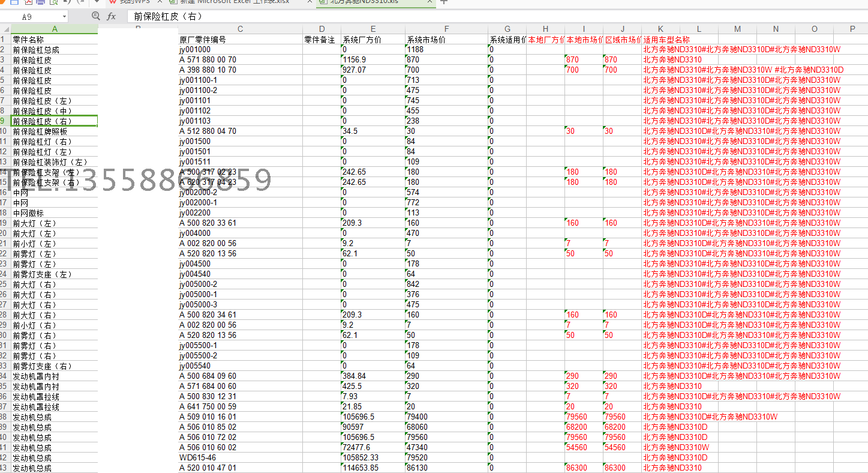Select part number cell WD615-46

coord(240,458)
